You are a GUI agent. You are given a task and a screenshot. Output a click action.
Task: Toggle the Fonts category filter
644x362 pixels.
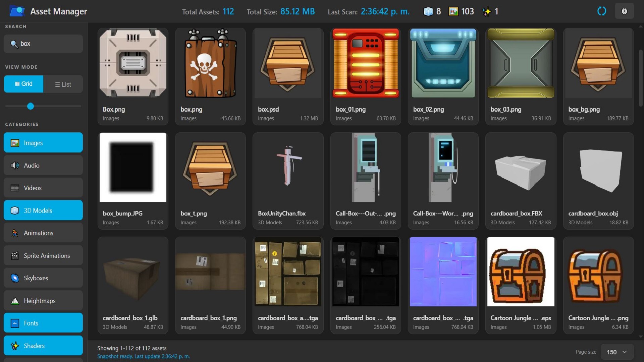(43, 323)
